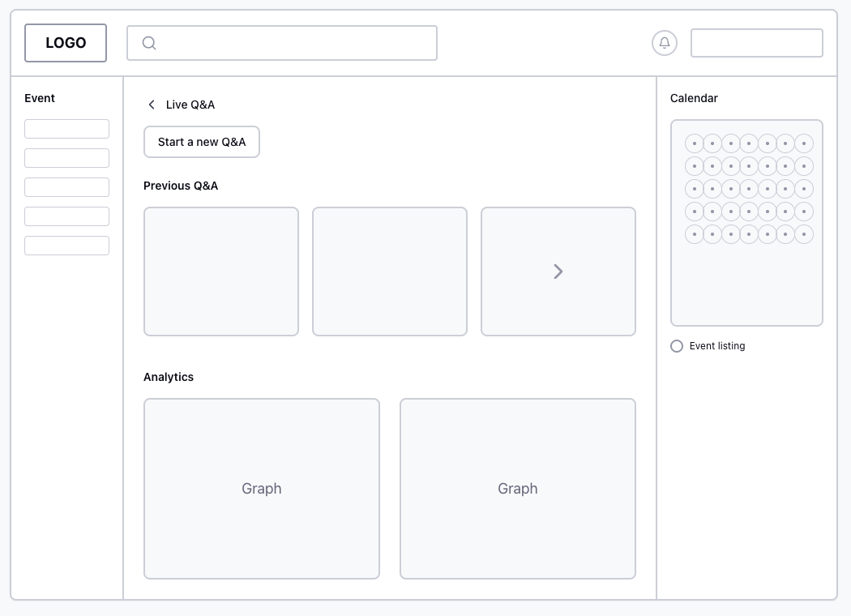This screenshot has height=616, width=851.
Task: Open the second Previous Q&A card
Action: coord(390,272)
